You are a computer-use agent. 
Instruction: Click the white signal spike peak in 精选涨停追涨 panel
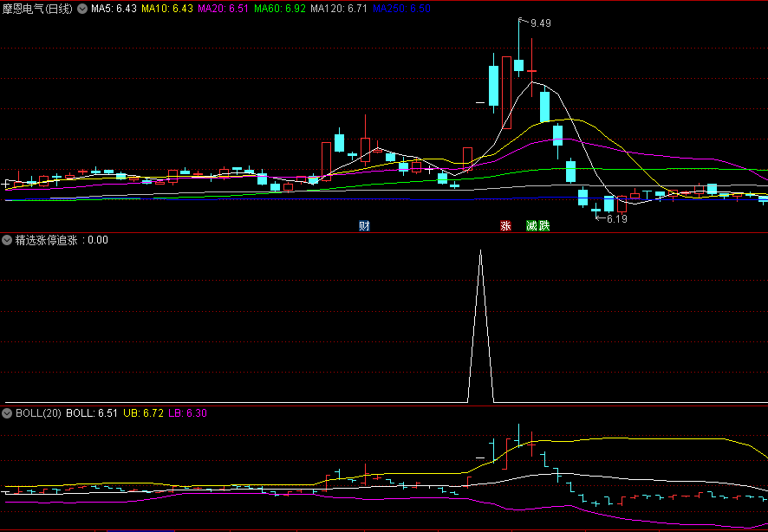[x=480, y=251]
